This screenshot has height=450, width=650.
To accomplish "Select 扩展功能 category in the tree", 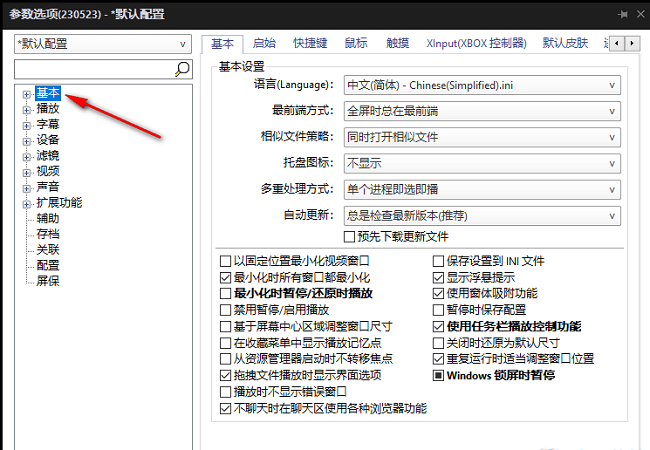I will pyautogui.click(x=59, y=203).
